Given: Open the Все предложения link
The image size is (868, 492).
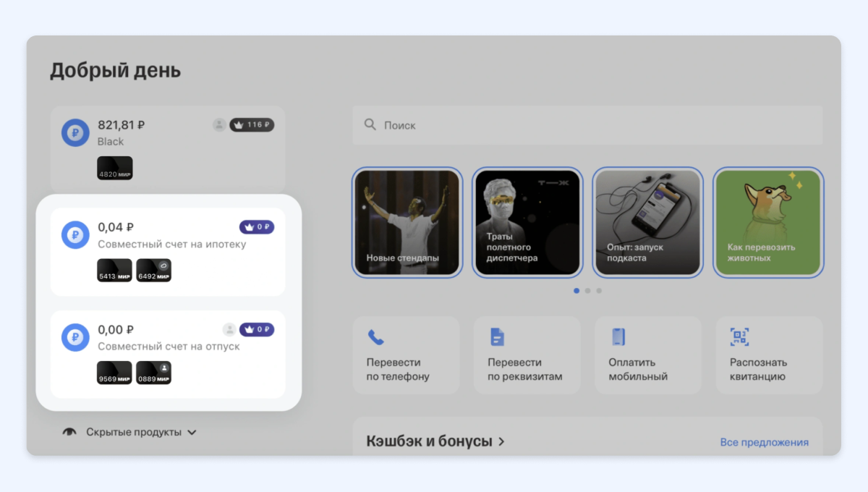Looking at the screenshot, I should coord(764,442).
